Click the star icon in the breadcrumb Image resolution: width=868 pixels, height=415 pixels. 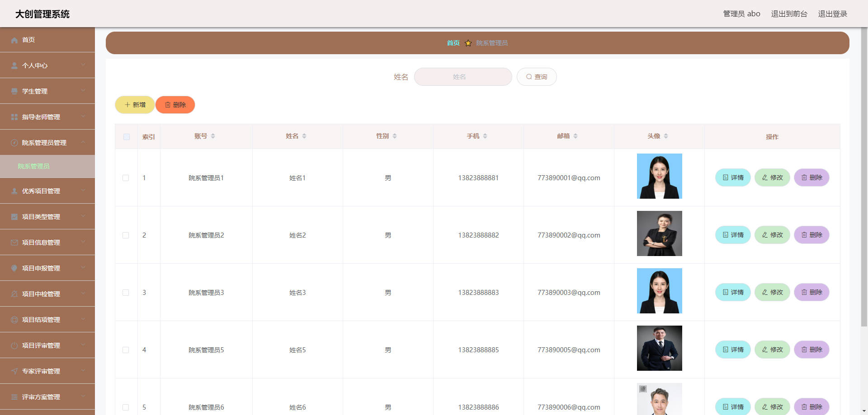(468, 43)
